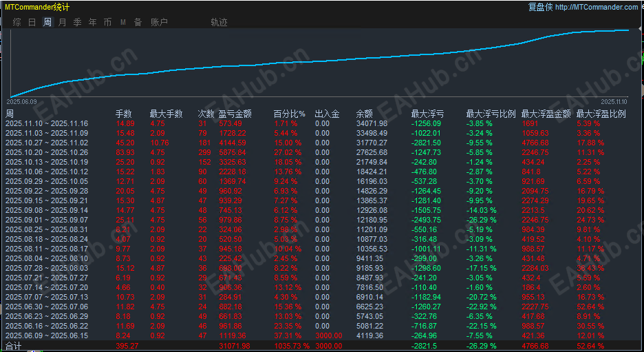This screenshot has width=644, height=352.
Task: Open the 备 tab
Action: [138, 22]
